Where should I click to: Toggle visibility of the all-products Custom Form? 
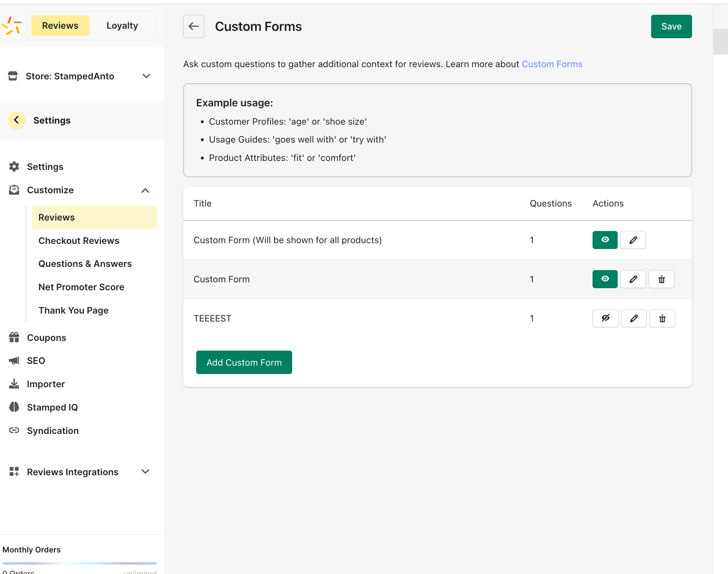(x=605, y=240)
